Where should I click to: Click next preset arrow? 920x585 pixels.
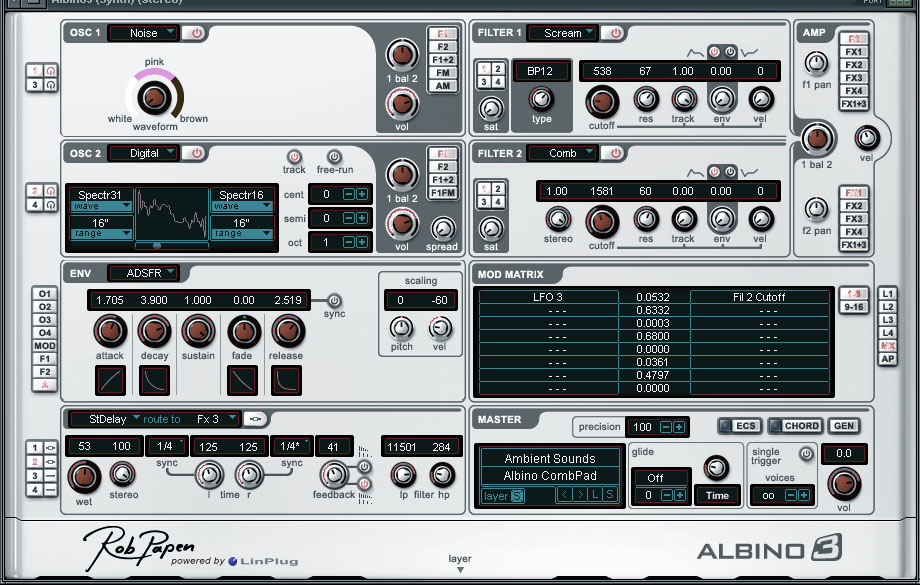pos(580,495)
